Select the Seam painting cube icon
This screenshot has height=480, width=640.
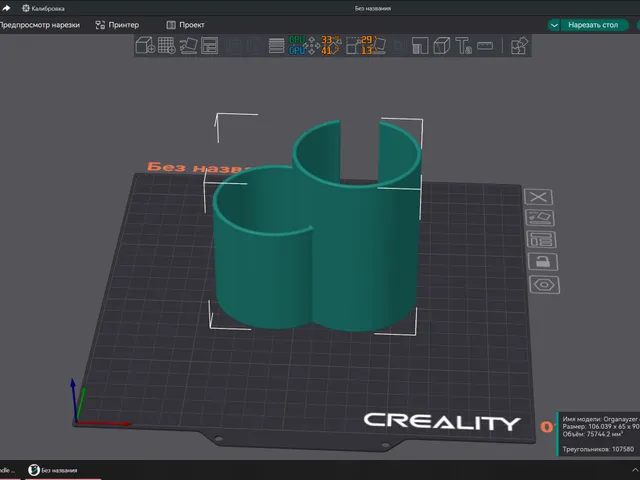(442, 45)
